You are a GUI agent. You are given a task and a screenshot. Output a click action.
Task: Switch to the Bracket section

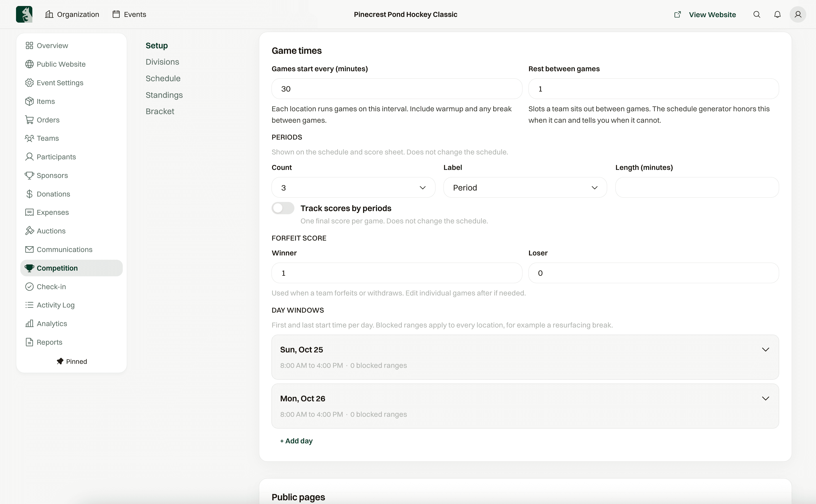160,111
